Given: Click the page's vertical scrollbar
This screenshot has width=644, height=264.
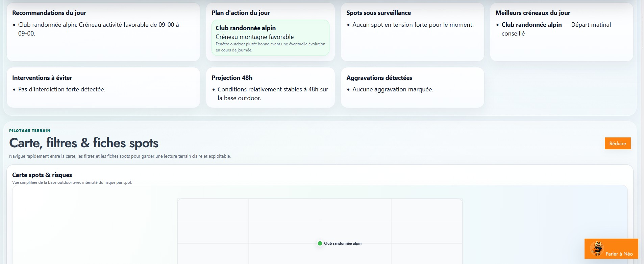Looking at the screenshot, I should [x=642, y=30].
